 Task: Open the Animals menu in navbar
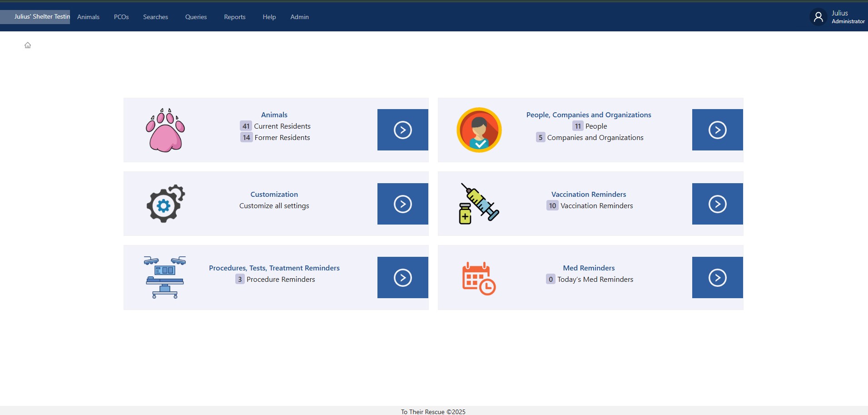click(x=88, y=17)
